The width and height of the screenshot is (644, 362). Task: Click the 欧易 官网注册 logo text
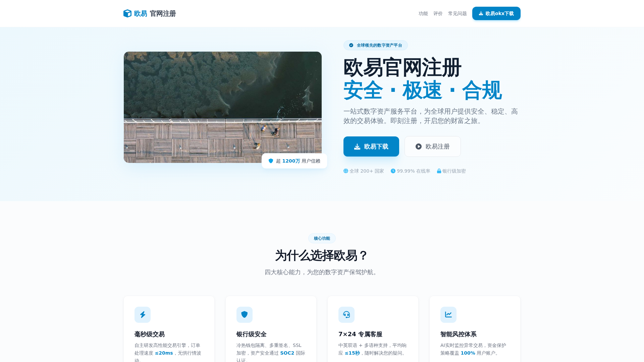(x=155, y=13)
